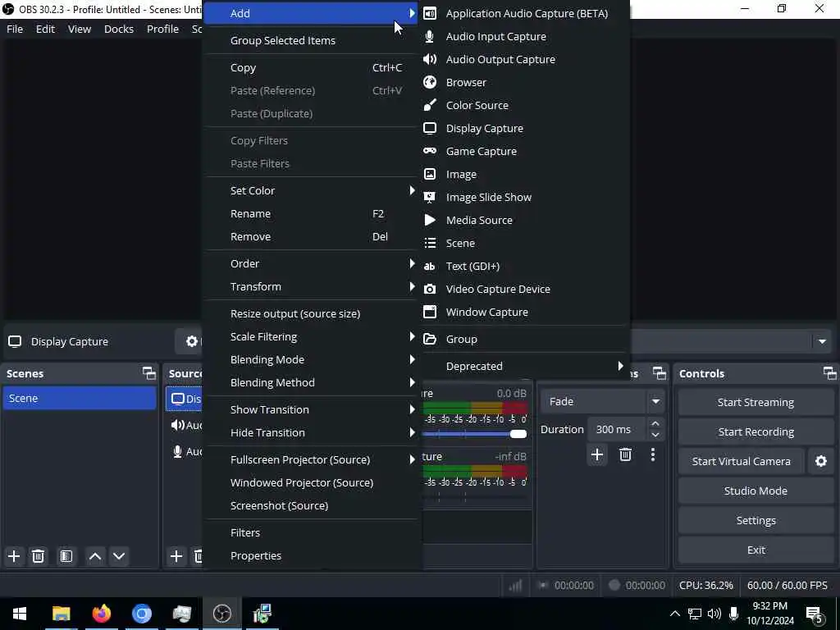Click the remove scene trash icon
The height and width of the screenshot is (630, 840).
38,556
